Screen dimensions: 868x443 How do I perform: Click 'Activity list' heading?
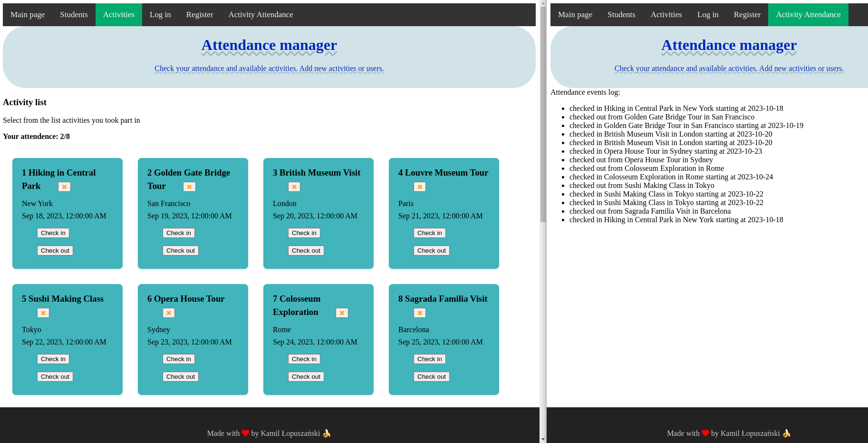pyautogui.click(x=25, y=102)
